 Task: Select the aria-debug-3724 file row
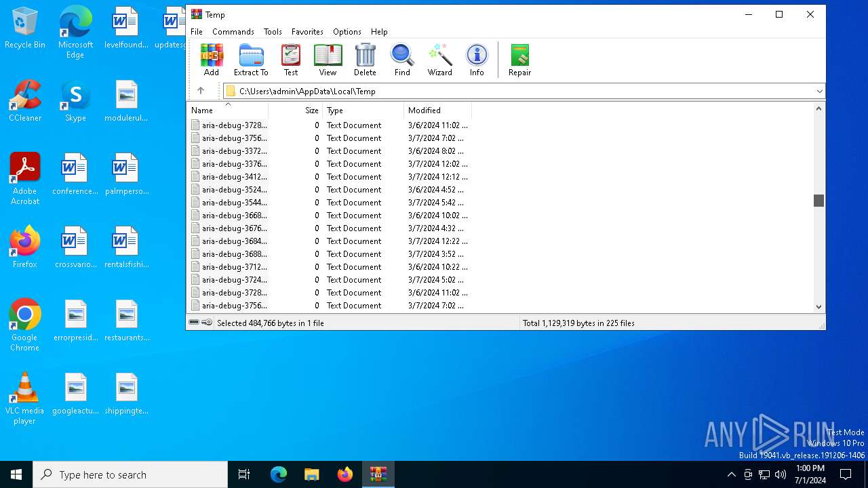(330, 280)
